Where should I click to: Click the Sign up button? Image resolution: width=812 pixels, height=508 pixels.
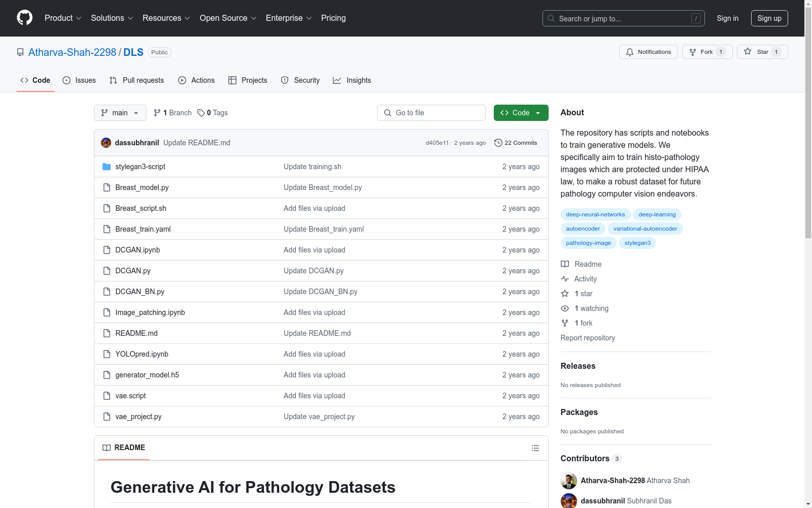click(x=769, y=18)
